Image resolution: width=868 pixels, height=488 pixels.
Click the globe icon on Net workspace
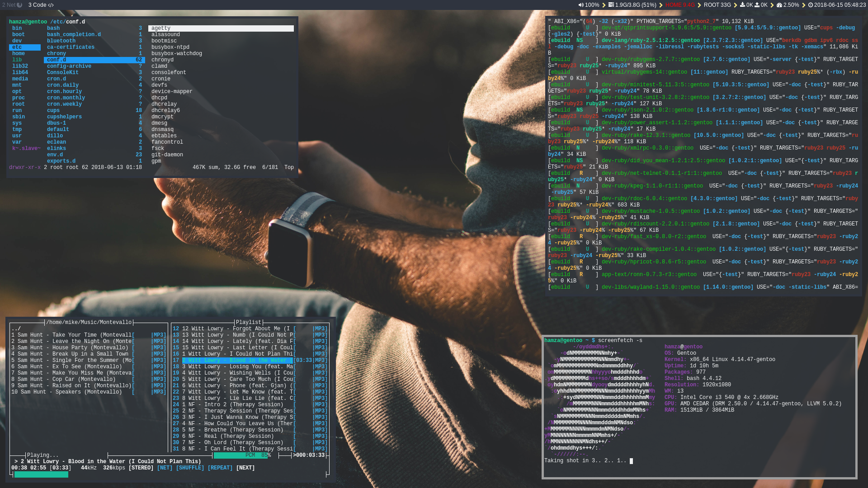click(x=19, y=5)
